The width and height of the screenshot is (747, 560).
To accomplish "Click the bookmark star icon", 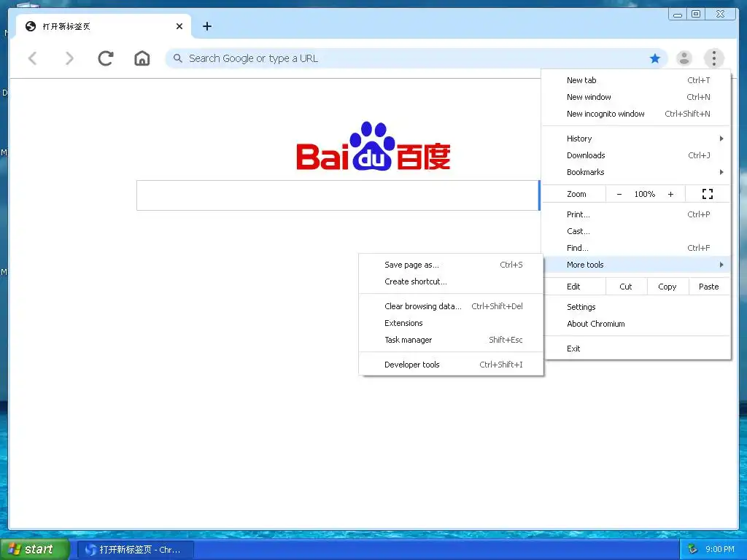I will (x=655, y=58).
